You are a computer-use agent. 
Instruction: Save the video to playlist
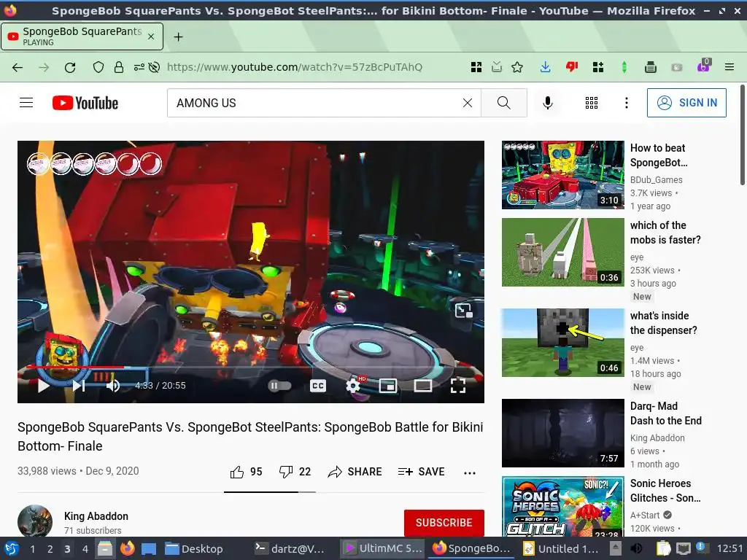point(421,472)
